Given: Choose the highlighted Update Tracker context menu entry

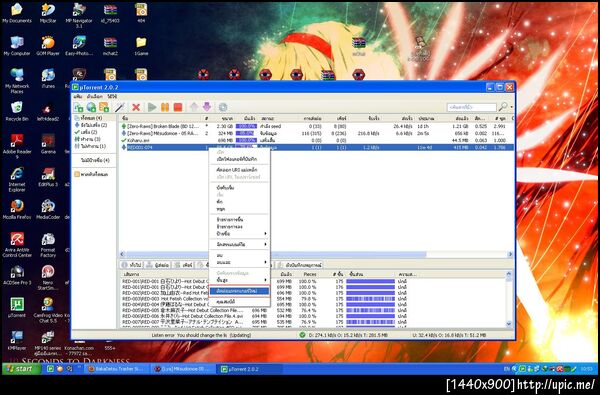Looking at the screenshot, I should pyautogui.click(x=240, y=291).
